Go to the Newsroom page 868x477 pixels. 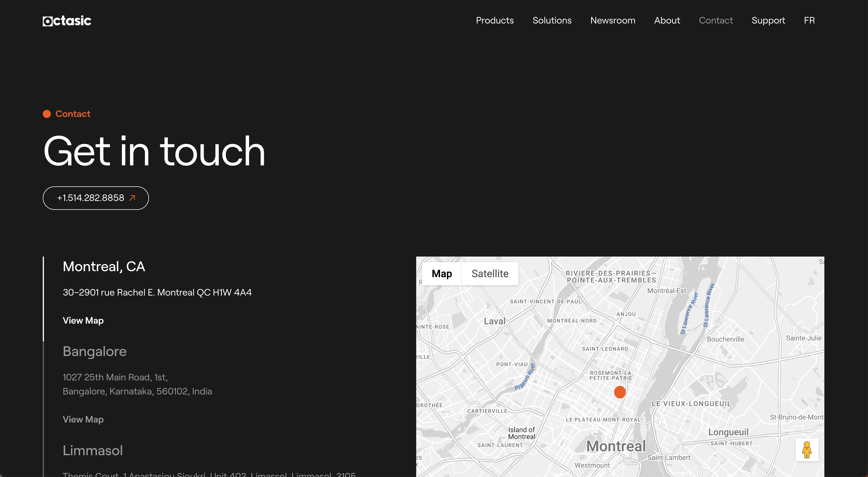(x=613, y=21)
